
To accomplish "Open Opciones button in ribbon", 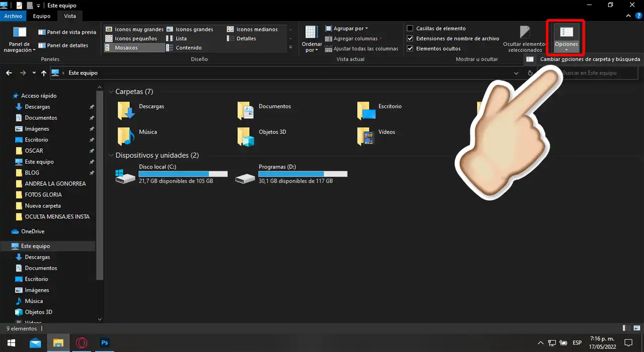I will point(567,38).
